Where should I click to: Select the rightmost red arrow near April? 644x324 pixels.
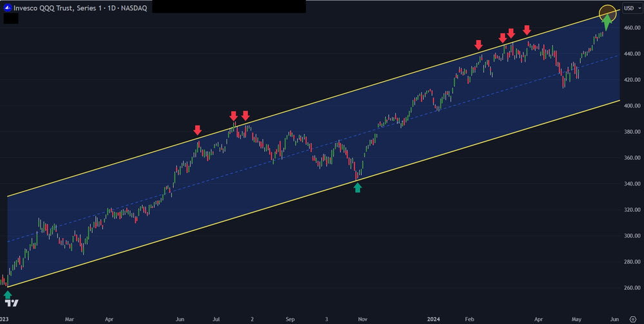click(x=527, y=30)
